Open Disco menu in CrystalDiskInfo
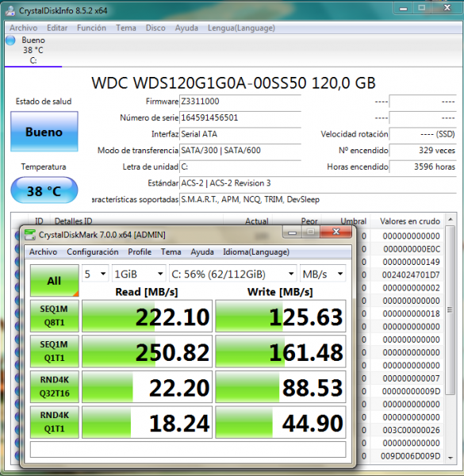This screenshot has height=476, width=464. (155, 28)
